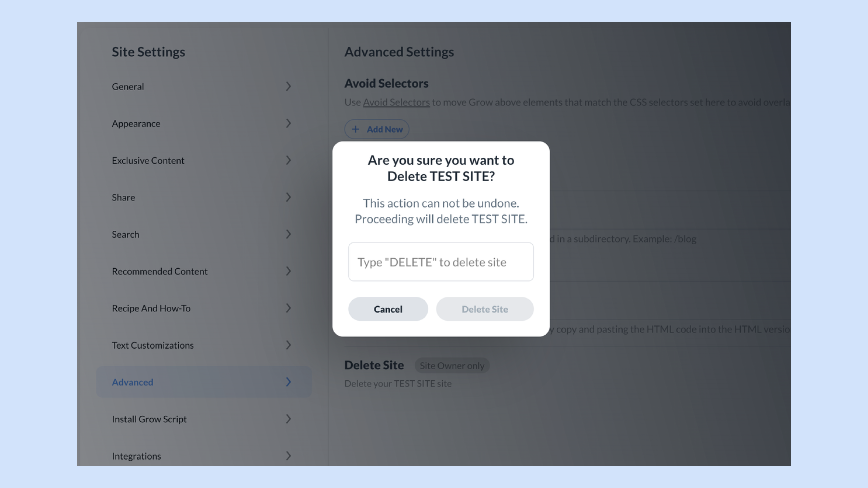This screenshot has height=488, width=868.
Task: Expand Text Customizations via its chevron
Action: pos(288,345)
